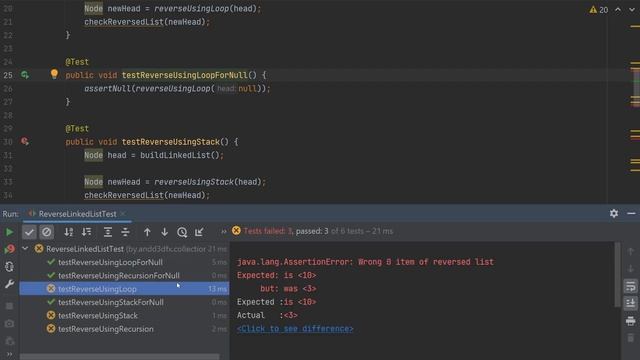Sort tests alphabetically icon
This screenshot has width=640, height=360.
click(x=69, y=232)
